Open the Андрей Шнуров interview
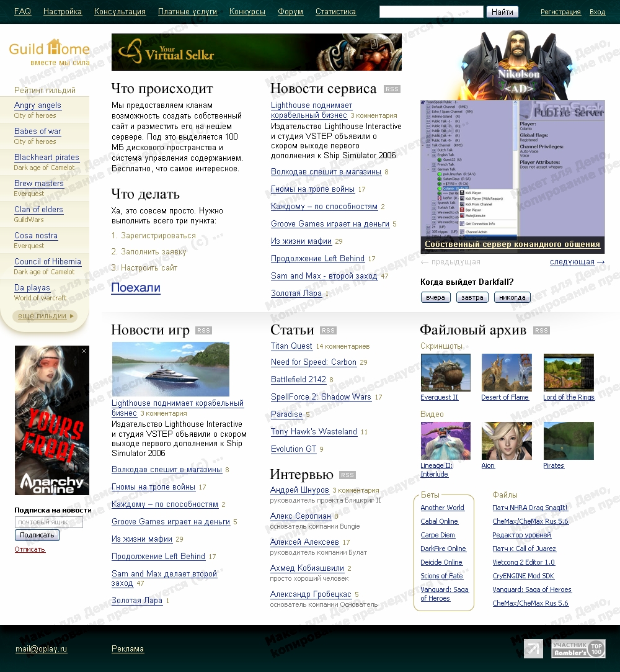This screenshot has height=672, width=620. click(x=299, y=490)
